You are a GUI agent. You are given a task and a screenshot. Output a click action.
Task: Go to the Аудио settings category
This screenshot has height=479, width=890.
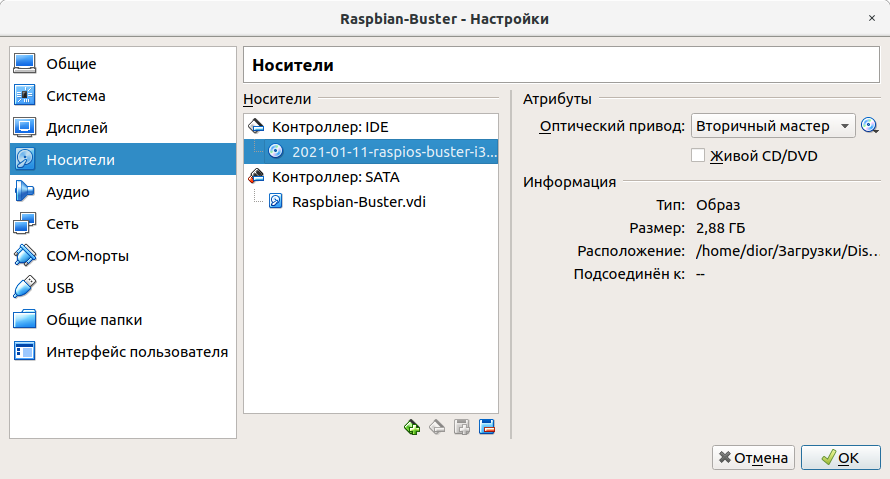(123, 192)
